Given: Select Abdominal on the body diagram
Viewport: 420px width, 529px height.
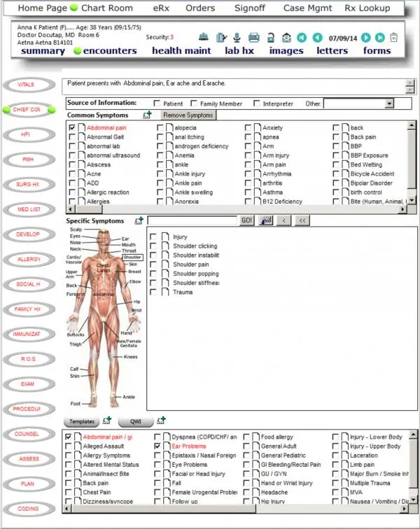Looking at the screenshot, I should [104, 294].
